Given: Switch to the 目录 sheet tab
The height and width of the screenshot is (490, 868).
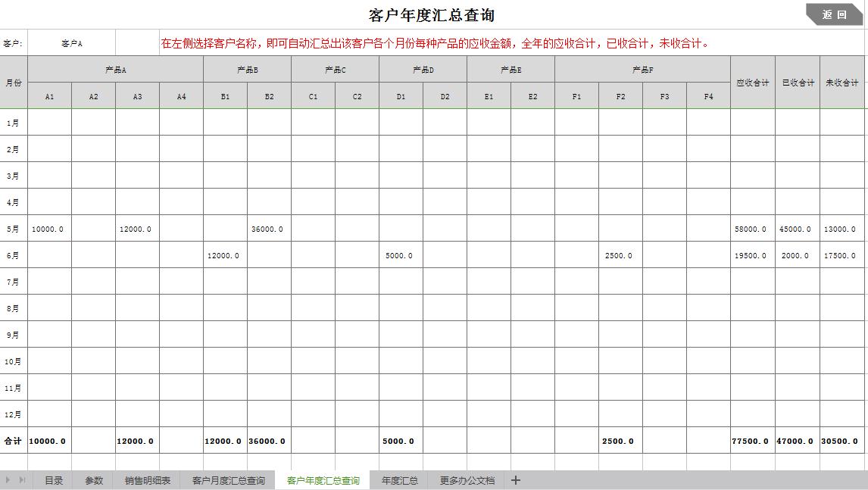Looking at the screenshot, I should (x=54, y=480).
